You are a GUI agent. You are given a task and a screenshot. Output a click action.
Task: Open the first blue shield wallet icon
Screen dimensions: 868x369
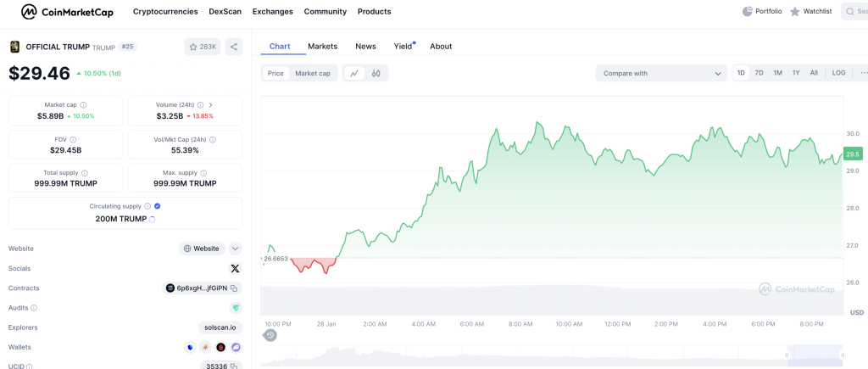(x=190, y=348)
